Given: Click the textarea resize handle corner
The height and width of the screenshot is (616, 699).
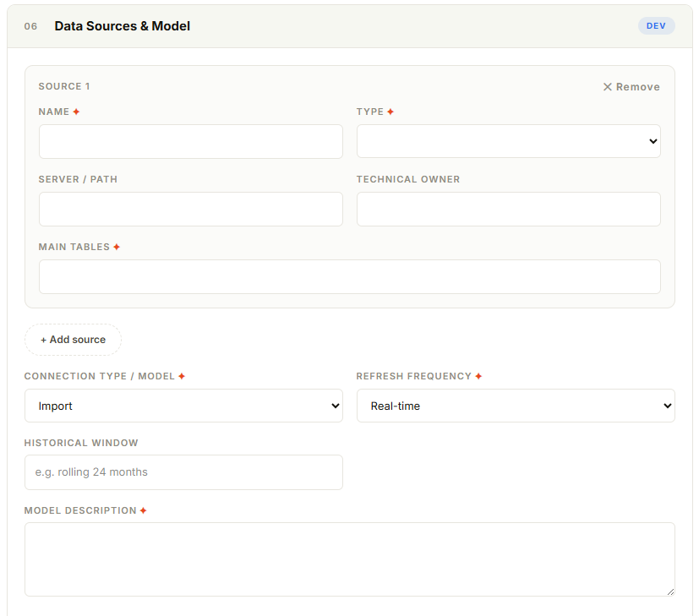Looking at the screenshot, I should [x=670, y=592].
